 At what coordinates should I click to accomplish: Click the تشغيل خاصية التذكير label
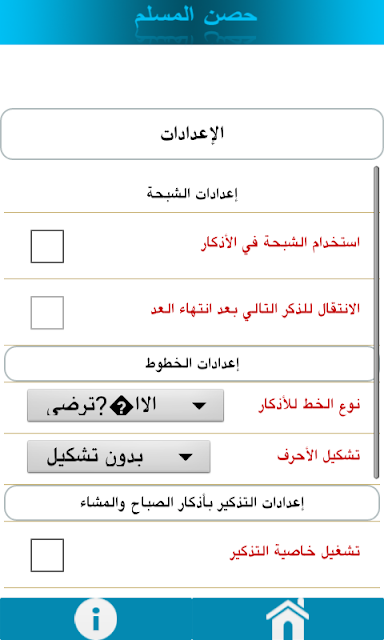[x=295, y=551]
